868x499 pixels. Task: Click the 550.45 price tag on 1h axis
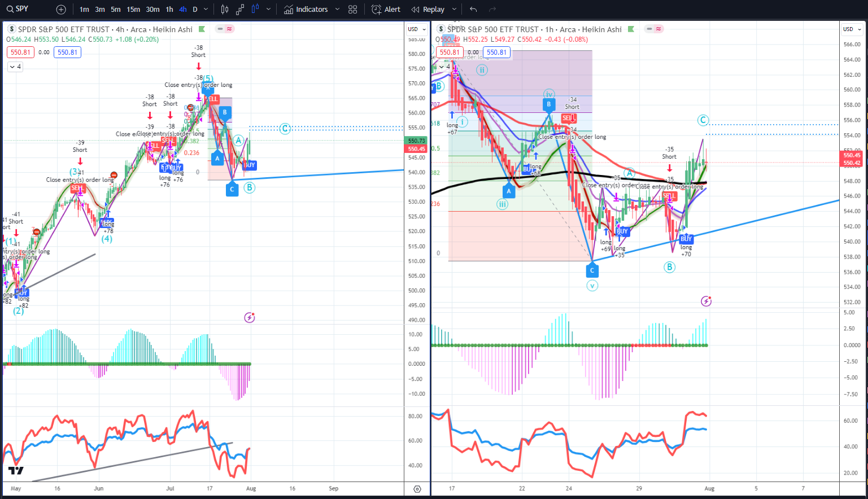click(x=852, y=155)
